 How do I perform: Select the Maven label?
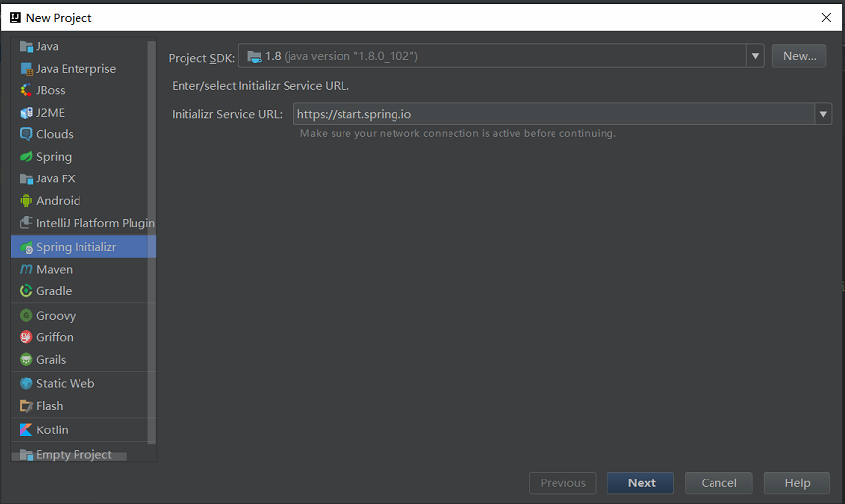point(54,269)
